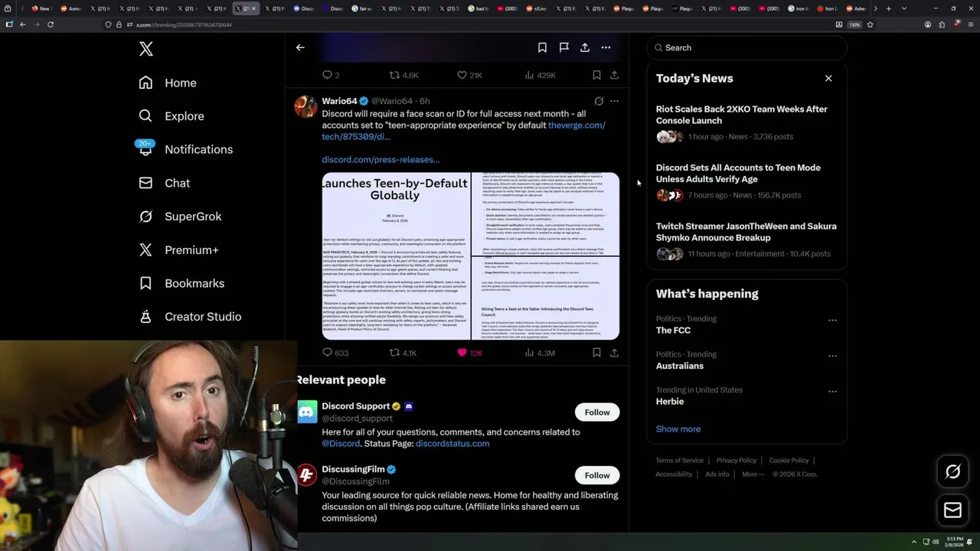
Task: Follow DiscussingFilm
Action: 597,475
